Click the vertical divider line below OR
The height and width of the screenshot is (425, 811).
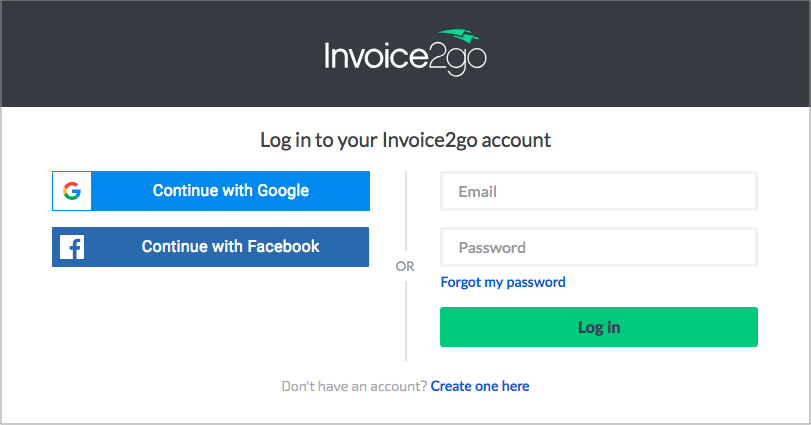tap(406, 321)
